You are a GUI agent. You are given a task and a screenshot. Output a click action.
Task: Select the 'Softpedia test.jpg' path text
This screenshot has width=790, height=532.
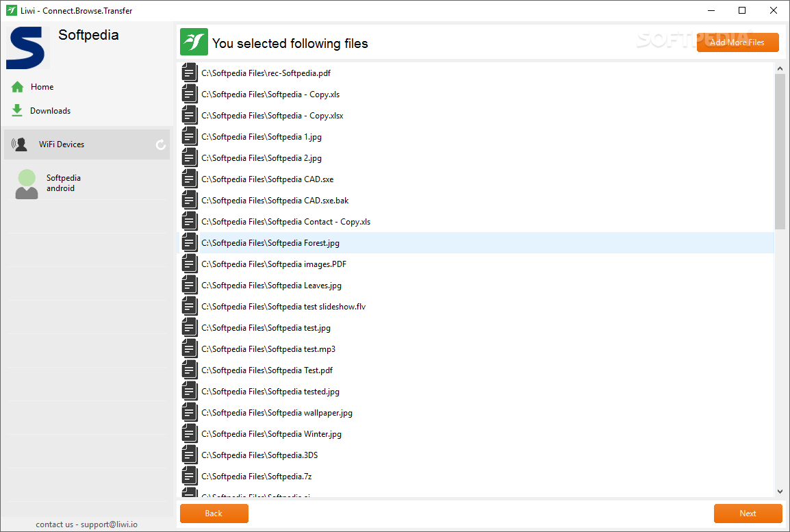266,327
